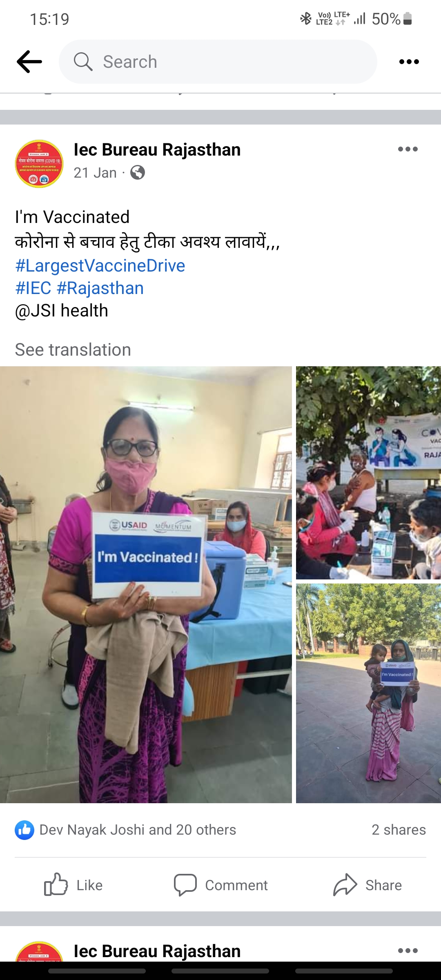441x980 pixels.
Task: Click the public globe privacy icon
Action: [x=138, y=173]
